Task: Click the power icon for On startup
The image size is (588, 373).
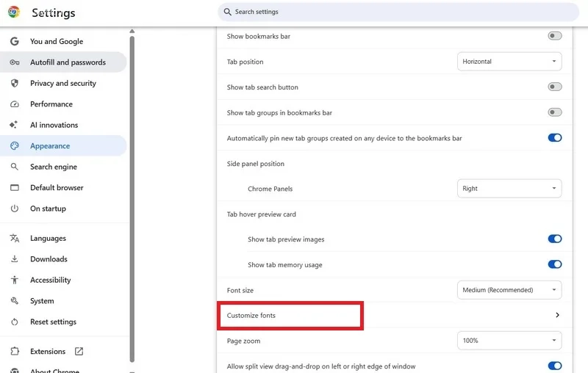Action: (15, 209)
